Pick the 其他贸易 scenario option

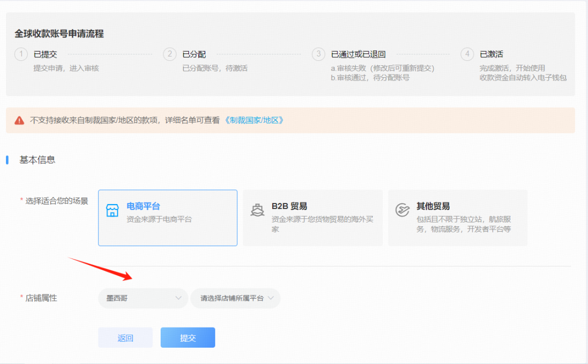pos(457,218)
